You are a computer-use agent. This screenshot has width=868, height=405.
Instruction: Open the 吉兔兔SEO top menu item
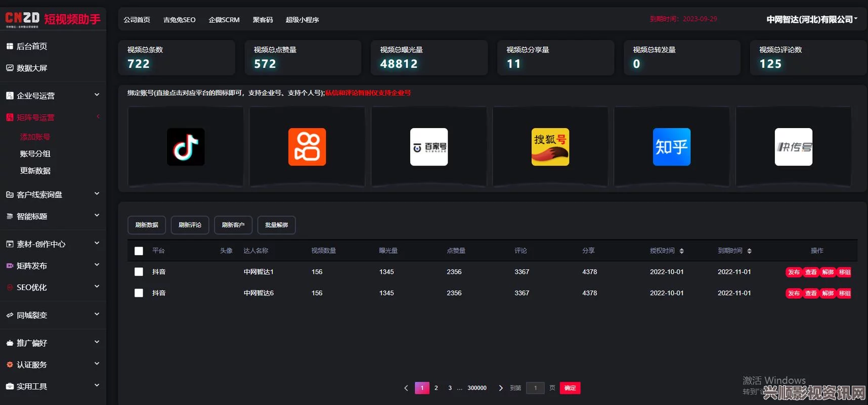coord(179,20)
